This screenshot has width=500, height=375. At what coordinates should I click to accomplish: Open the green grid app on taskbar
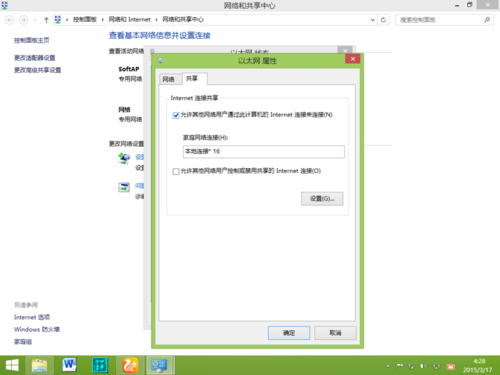pyautogui.click(x=100, y=365)
